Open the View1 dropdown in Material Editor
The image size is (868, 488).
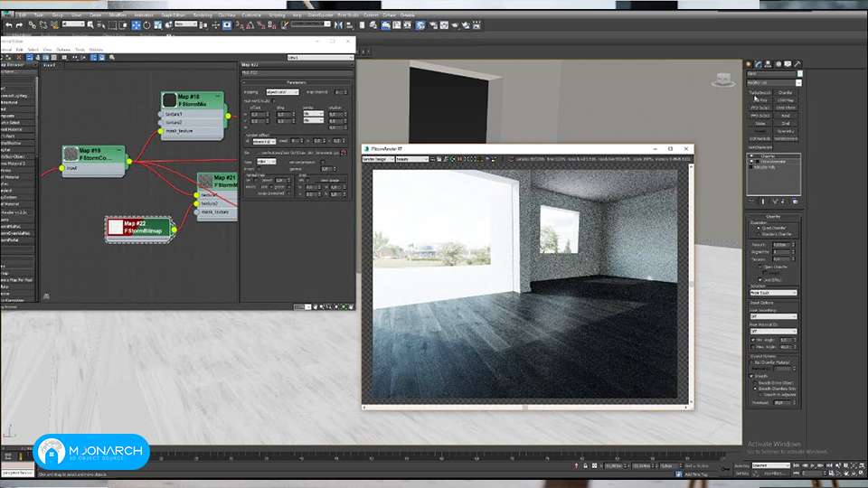coord(320,57)
